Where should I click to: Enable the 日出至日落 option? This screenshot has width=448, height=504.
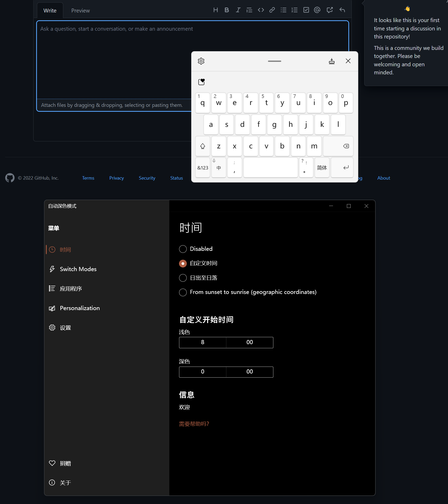pyautogui.click(x=183, y=278)
